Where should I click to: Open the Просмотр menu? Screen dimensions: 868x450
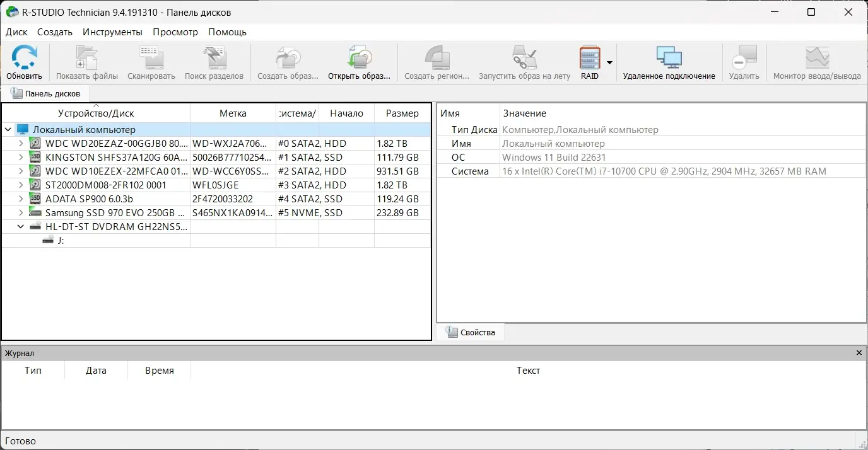coord(175,32)
